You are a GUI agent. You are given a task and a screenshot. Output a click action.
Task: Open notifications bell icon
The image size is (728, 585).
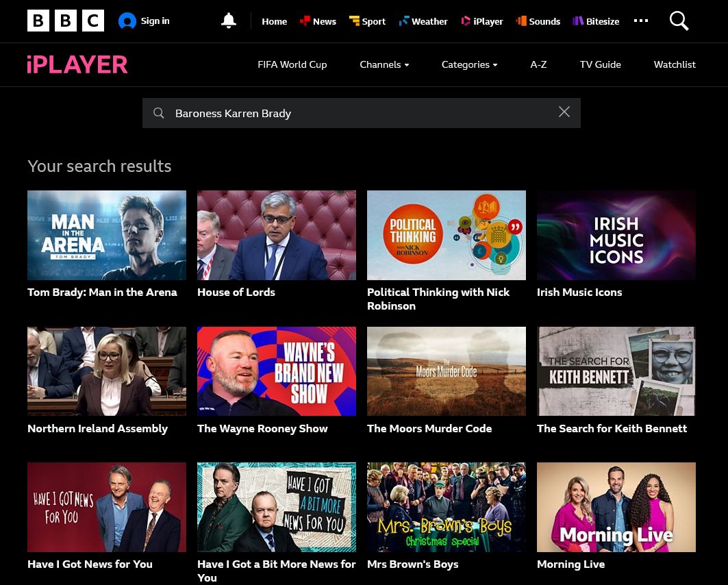coord(229,21)
